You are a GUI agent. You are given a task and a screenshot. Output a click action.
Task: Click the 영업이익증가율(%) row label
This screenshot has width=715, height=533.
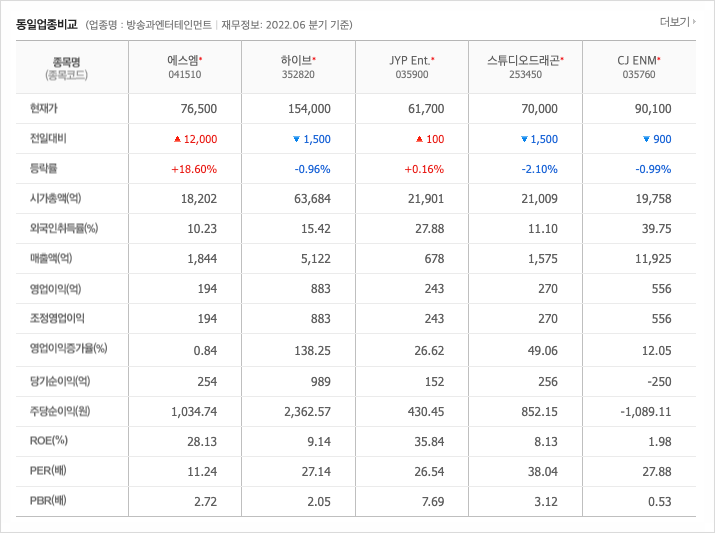[68, 348]
